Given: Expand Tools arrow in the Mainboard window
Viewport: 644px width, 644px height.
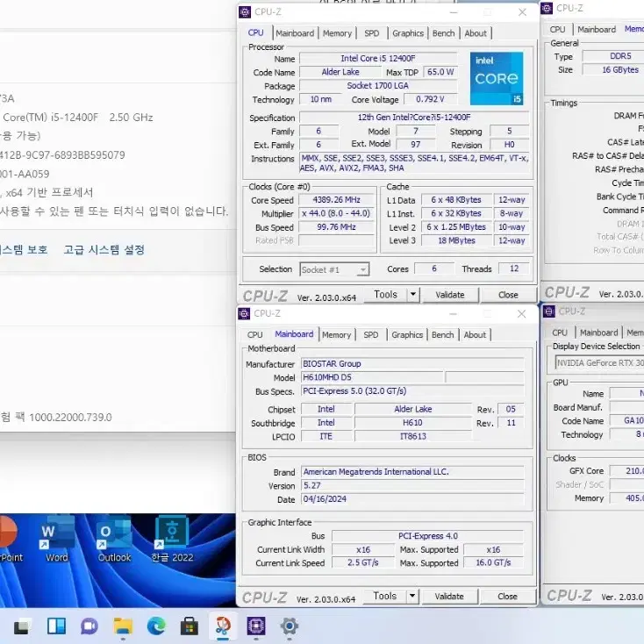Looking at the screenshot, I should [x=412, y=596].
